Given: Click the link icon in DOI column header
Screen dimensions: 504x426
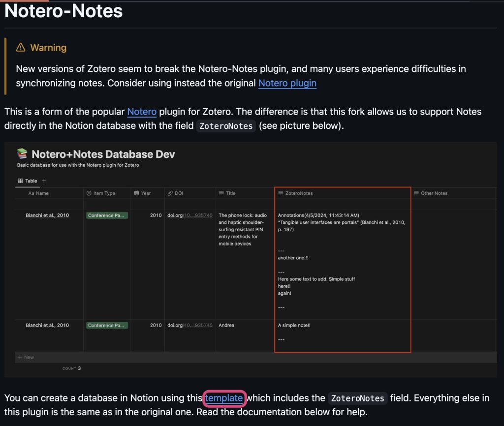Looking at the screenshot, I should (x=170, y=193).
